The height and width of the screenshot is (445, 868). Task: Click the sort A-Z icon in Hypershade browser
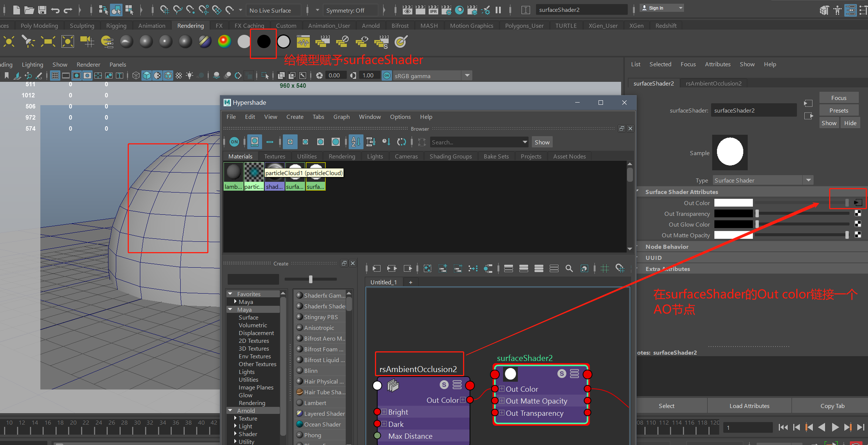point(356,142)
